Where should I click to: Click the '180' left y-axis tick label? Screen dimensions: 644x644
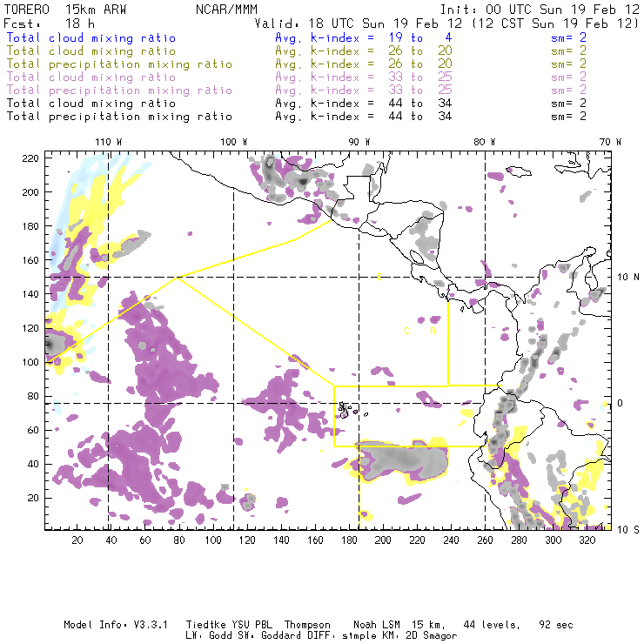tap(30, 226)
